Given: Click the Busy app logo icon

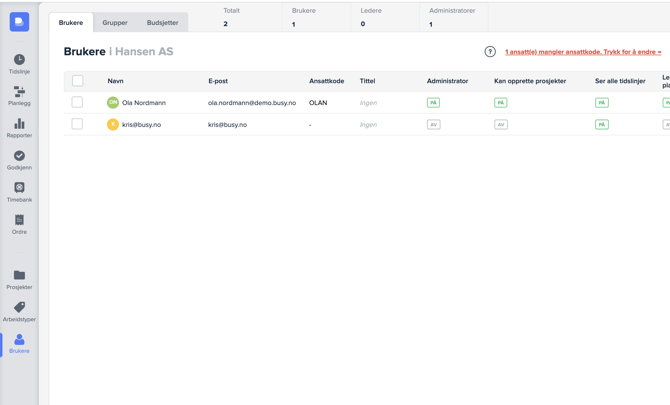Looking at the screenshot, I should click(19, 21).
